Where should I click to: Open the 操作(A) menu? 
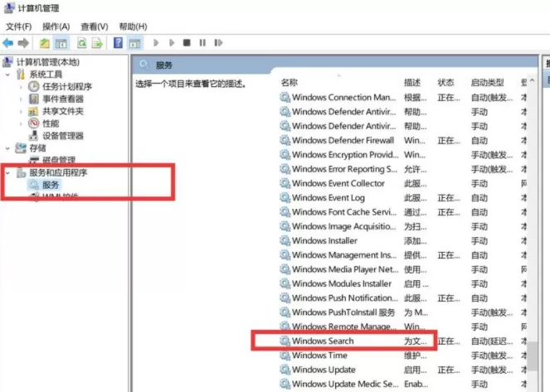tap(56, 27)
